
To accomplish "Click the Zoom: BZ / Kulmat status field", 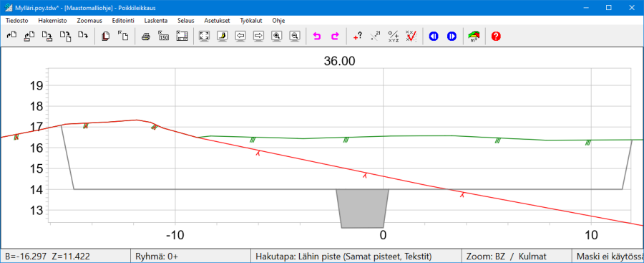I will point(517,257).
